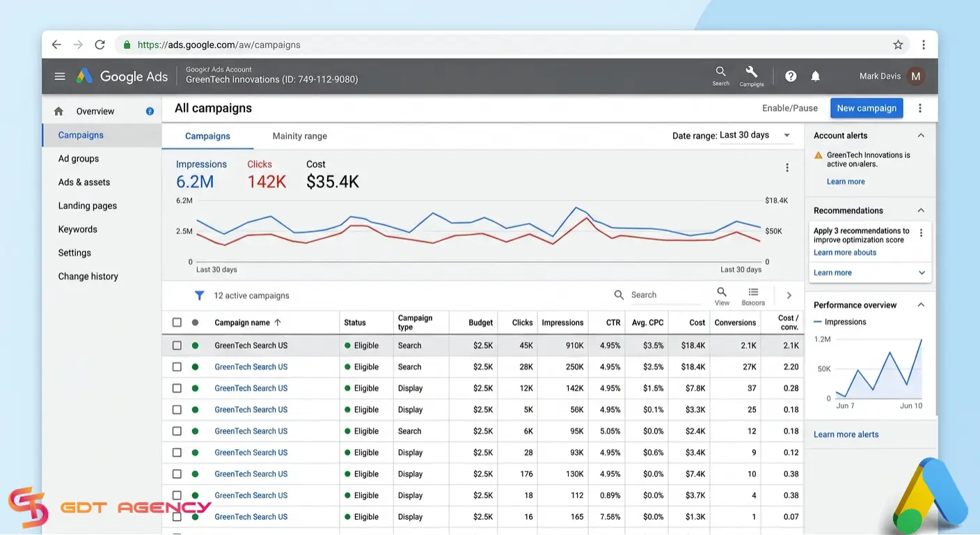Click the Performance overview Impressions chart
This screenshot has width=980, height=535.
(x=878, y=368)
